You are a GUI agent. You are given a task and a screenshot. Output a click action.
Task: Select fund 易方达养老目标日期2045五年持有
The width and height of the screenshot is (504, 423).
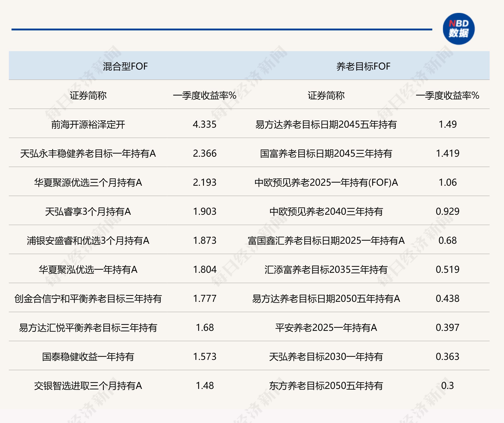pos(326,124)
